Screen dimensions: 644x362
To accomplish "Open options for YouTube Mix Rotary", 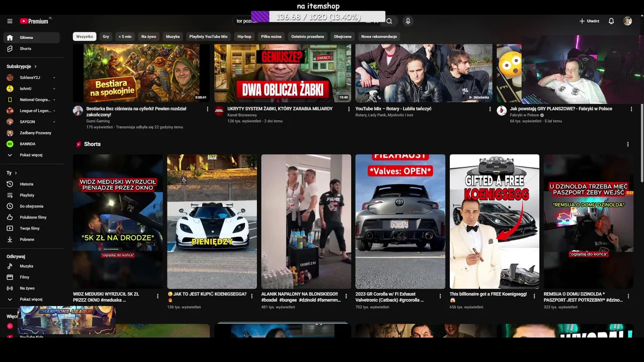I will tap(490, 109).
